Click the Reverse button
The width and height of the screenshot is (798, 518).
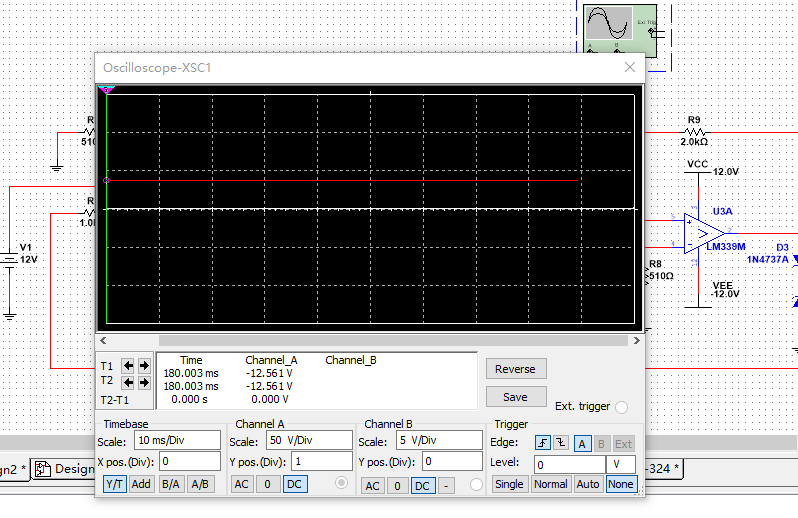tap(516, 369)
